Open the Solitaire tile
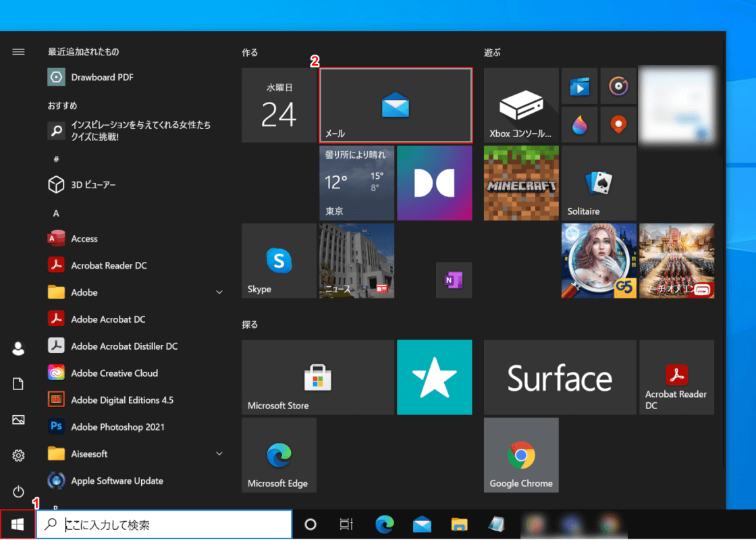Screen dimensions: 756x540 click(x=599, y=183)
